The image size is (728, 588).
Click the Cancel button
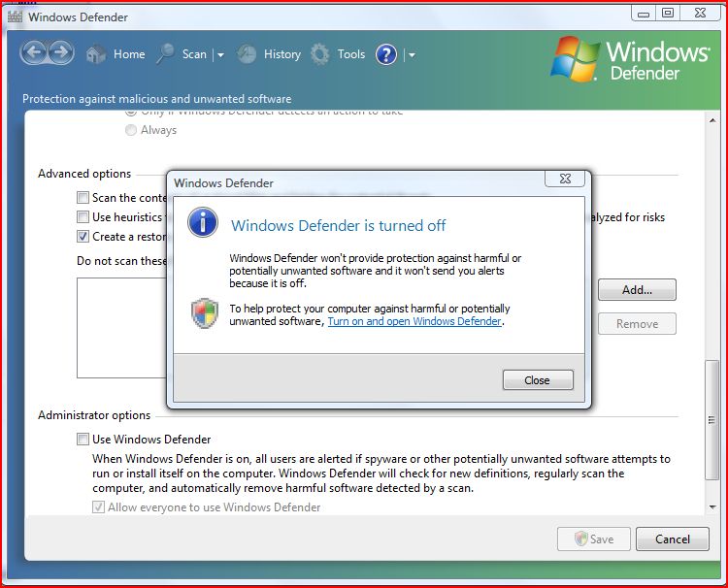673,539
